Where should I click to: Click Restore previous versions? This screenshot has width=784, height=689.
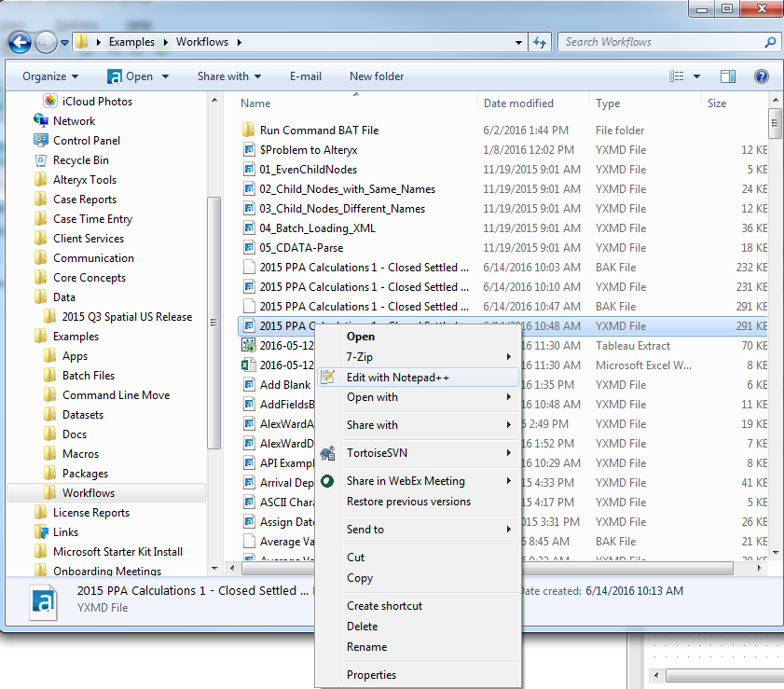coord(408,502)
